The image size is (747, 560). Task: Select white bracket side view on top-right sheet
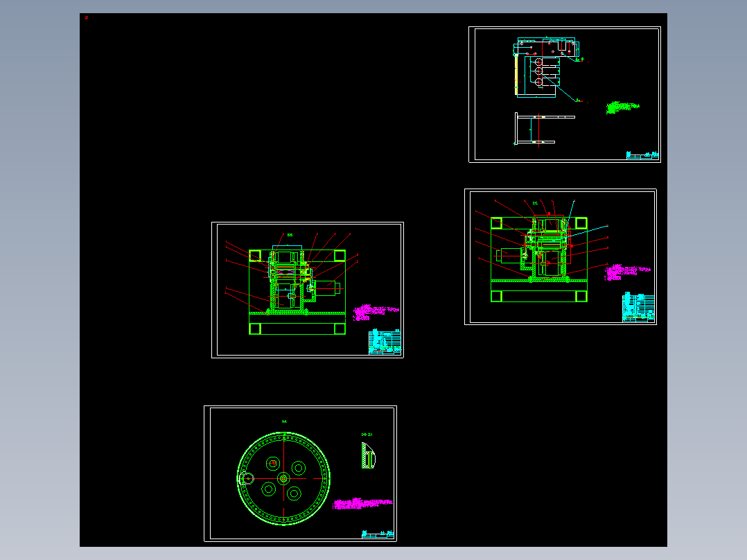click(x=545, y=129)
